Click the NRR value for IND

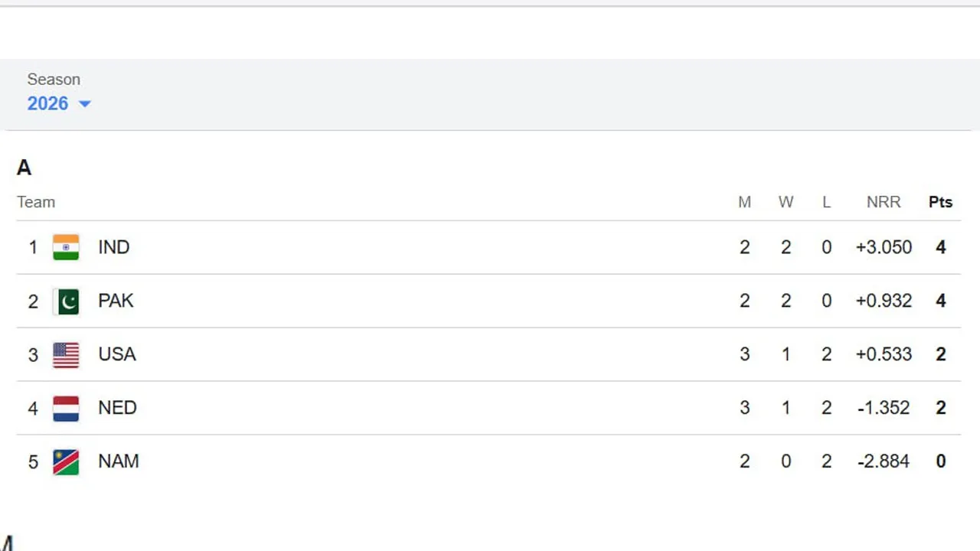pyautogui.click(x=884, y=247)
